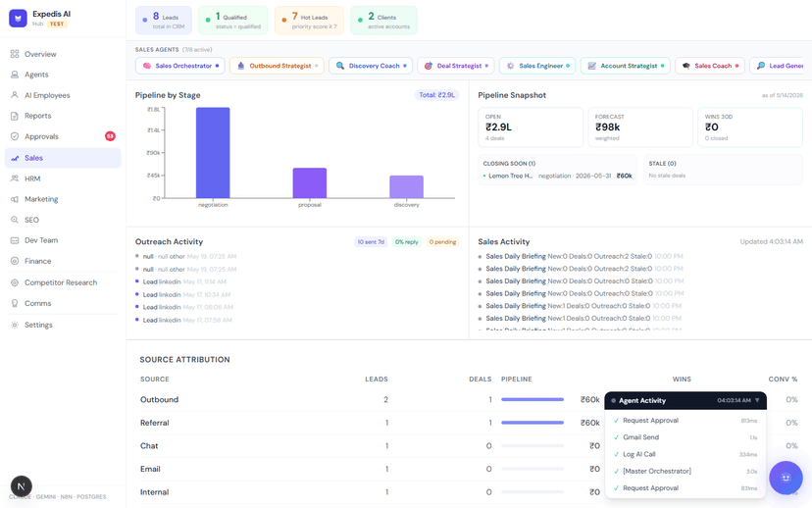Click the Expedis AI logo icon
Screen dimensions: 812x508
[18, 18]
